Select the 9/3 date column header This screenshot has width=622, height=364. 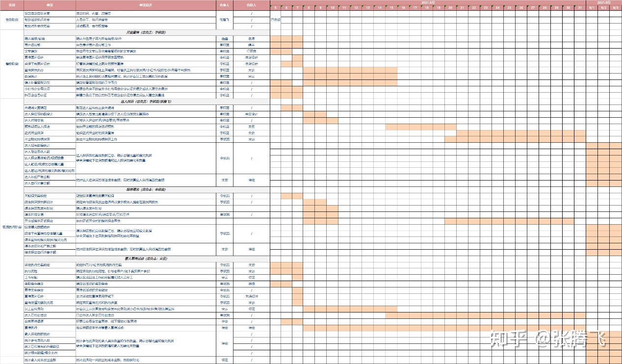(x=616, y=8)
